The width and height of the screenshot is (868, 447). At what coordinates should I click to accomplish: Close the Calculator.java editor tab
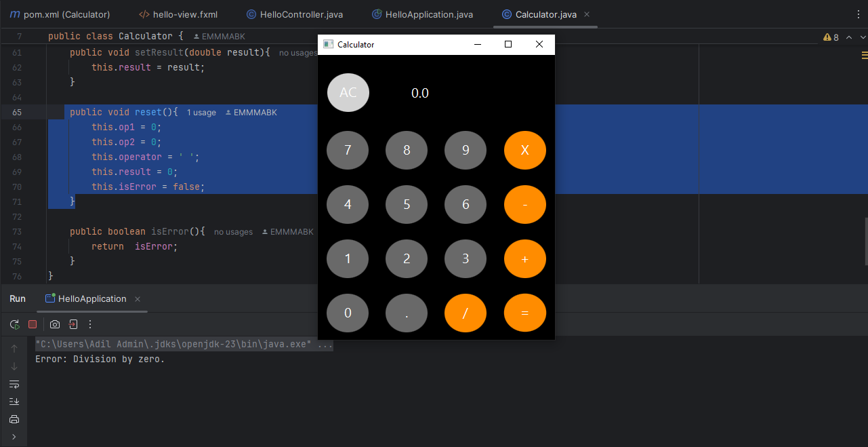[x=587, y=14]
